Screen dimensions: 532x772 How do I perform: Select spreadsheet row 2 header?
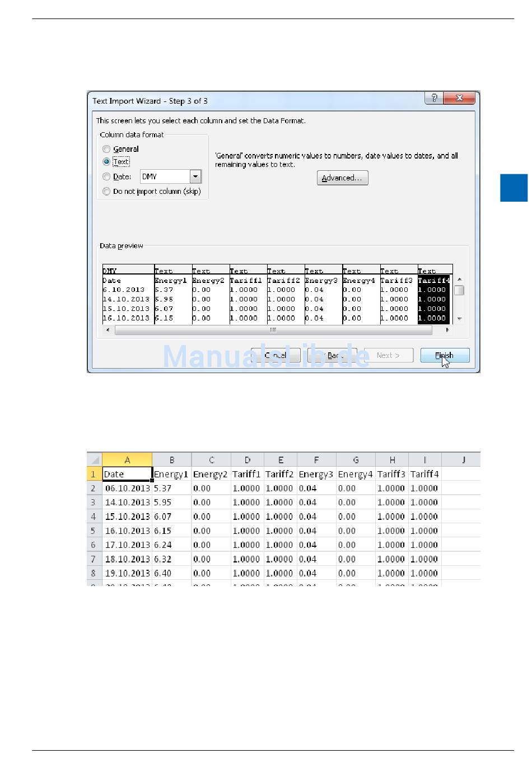pos(95,488)
